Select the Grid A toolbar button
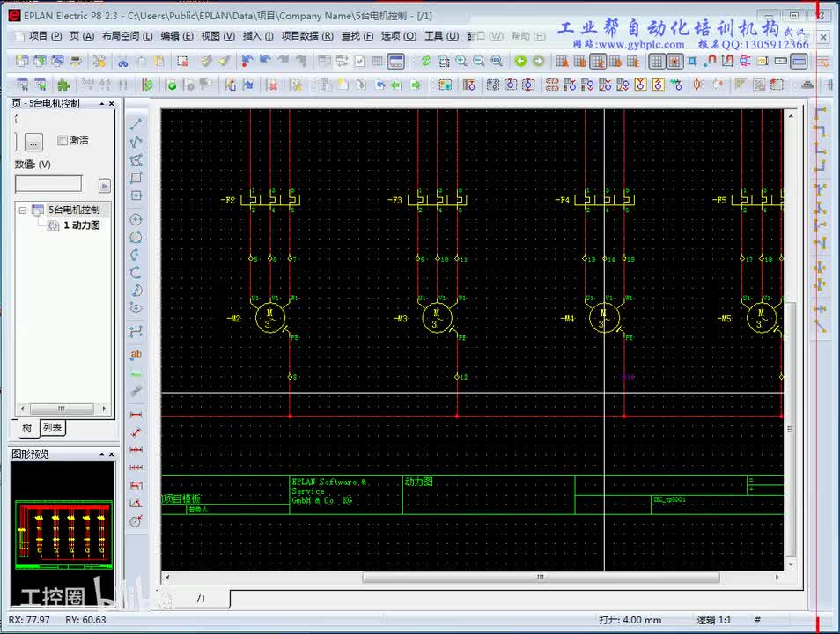Viewport: 840px width, 634px height. (562, 61)
